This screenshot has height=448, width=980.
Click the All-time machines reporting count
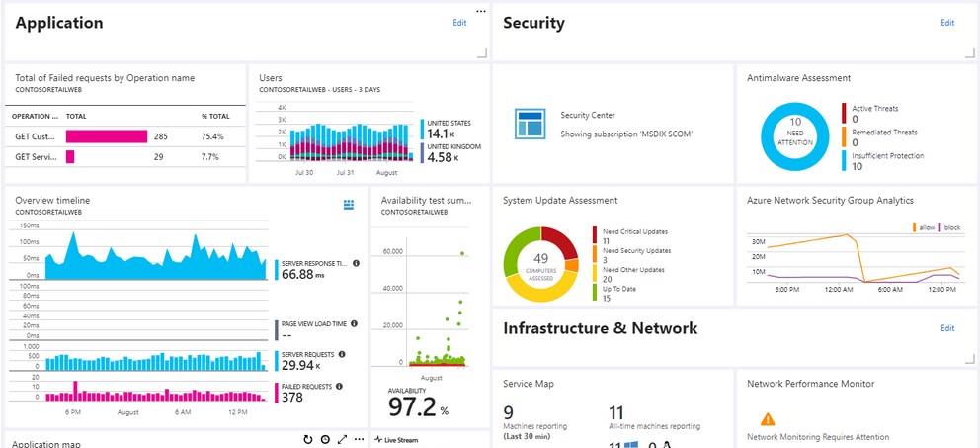(616, 412)
